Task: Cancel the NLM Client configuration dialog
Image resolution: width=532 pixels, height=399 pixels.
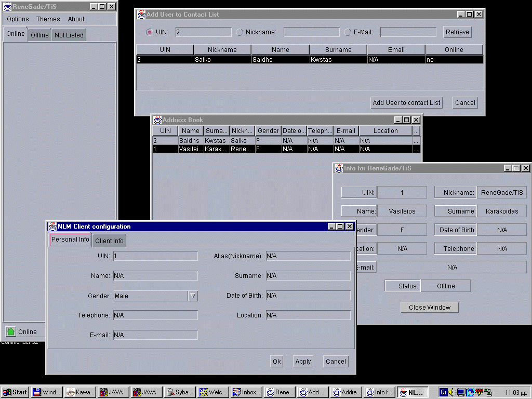Action: (336, 362)
